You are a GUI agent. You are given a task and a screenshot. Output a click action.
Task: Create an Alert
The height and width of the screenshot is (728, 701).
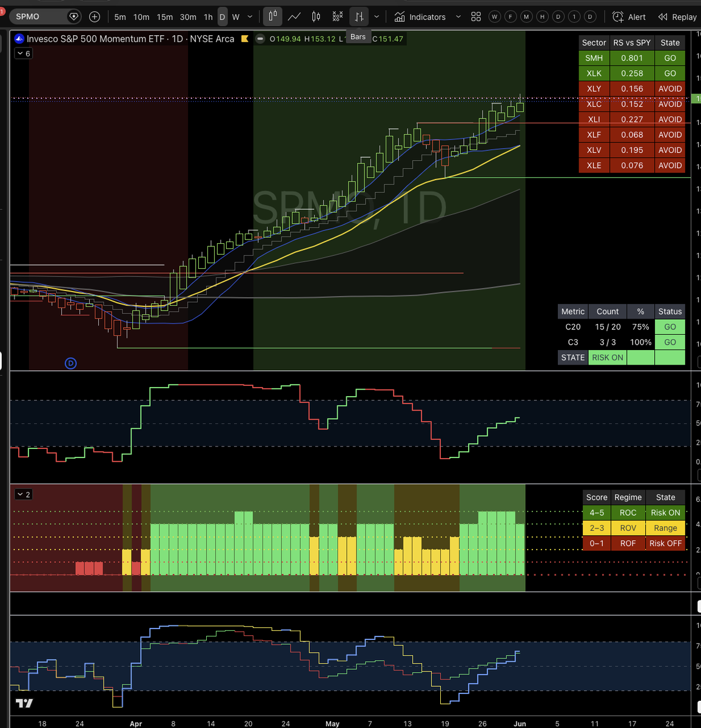(x=629, y=17)
